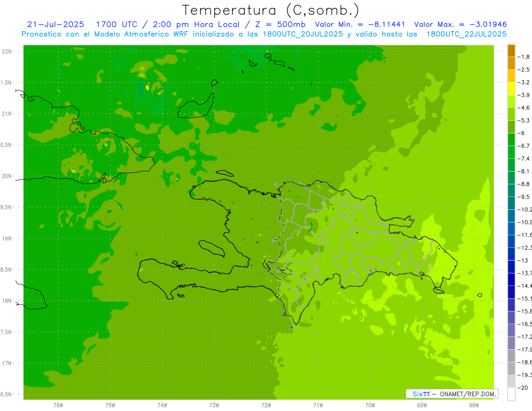532x411 pixels.
Task: Click the 'Z = 500mb' level text
Action: [279, 24]
